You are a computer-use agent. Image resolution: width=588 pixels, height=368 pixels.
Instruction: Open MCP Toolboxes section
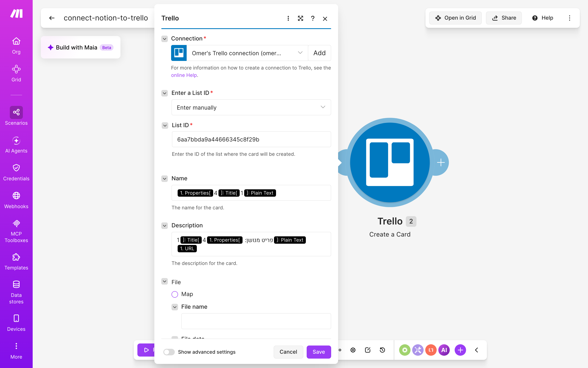pyautogui.click(x=16, y=231)
